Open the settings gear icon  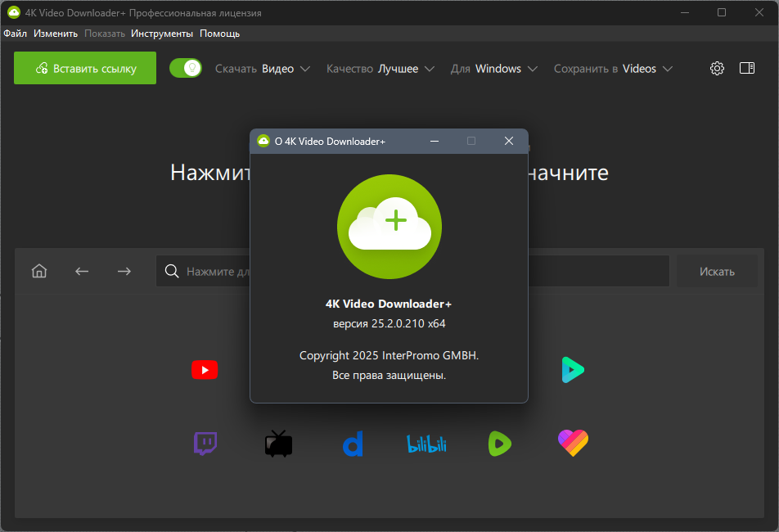pos(717,69)
